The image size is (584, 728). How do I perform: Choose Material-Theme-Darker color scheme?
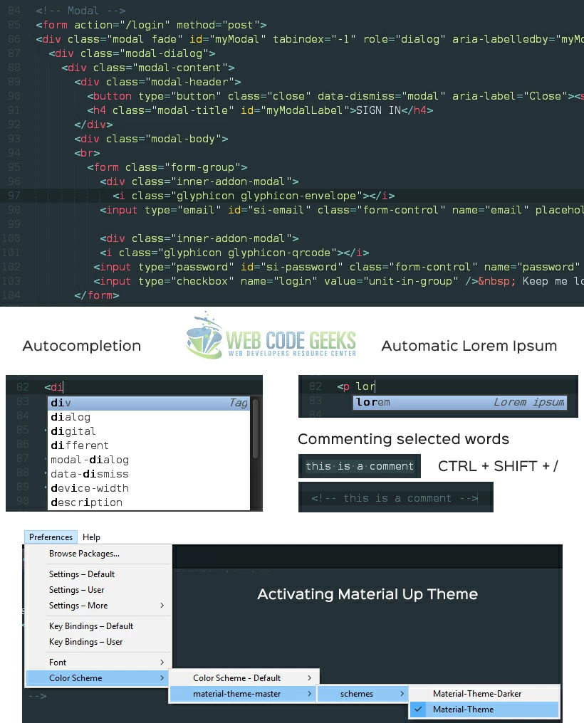point(484,694)
